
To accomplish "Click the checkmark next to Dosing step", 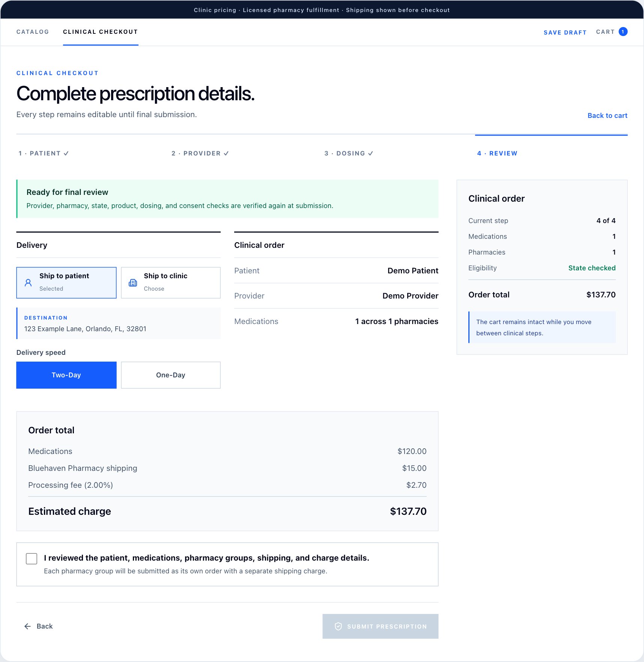I will tap(370, 153).
